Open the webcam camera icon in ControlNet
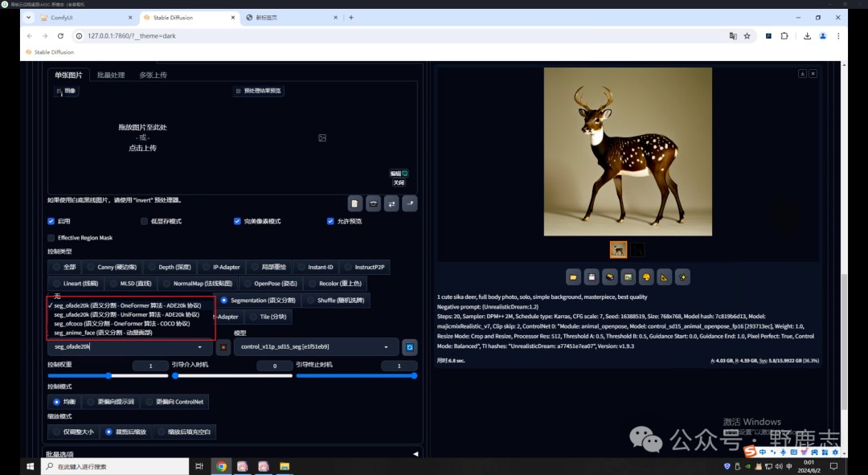This screenshot has height=475, width=868. pyautogui.click(x=373, y=203)
